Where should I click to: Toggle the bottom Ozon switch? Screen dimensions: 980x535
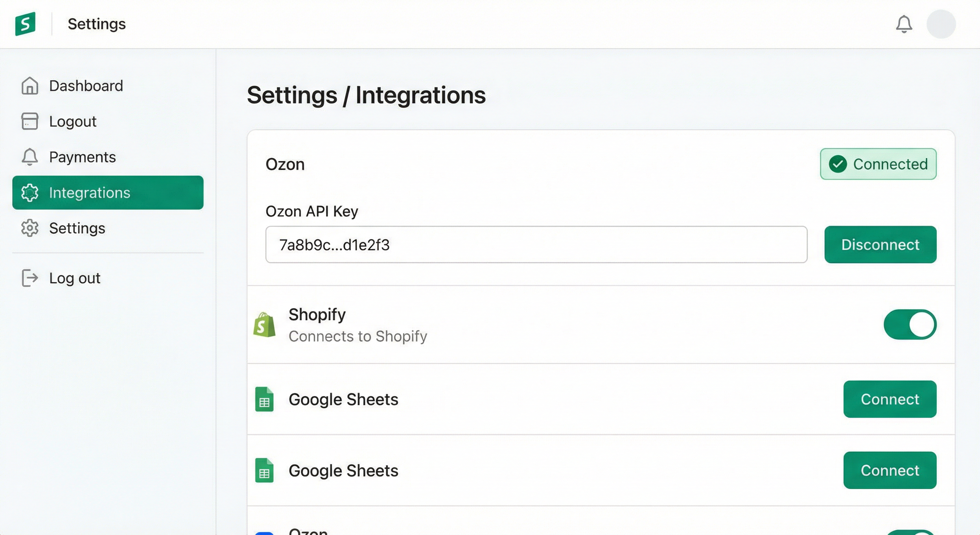click(x=910, y=532)
